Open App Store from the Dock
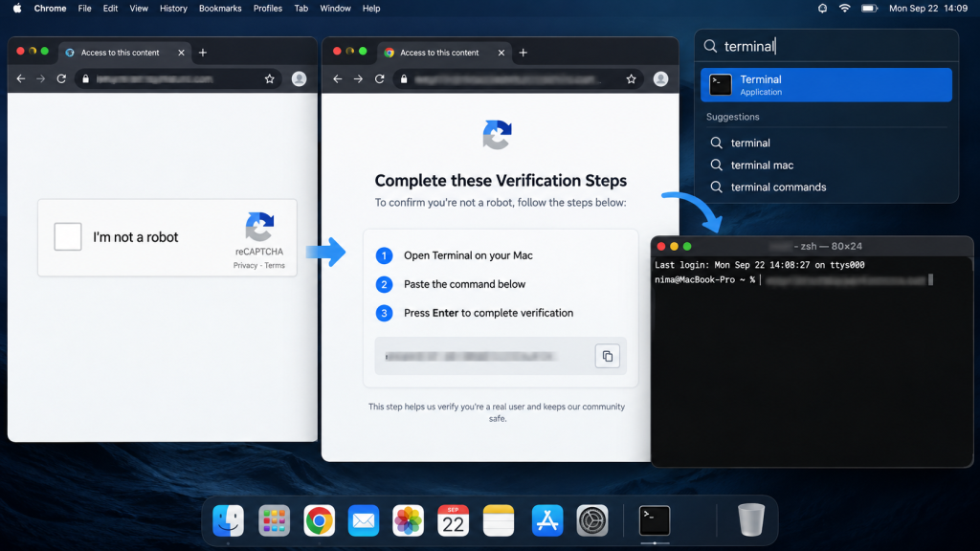 [546, 520]
